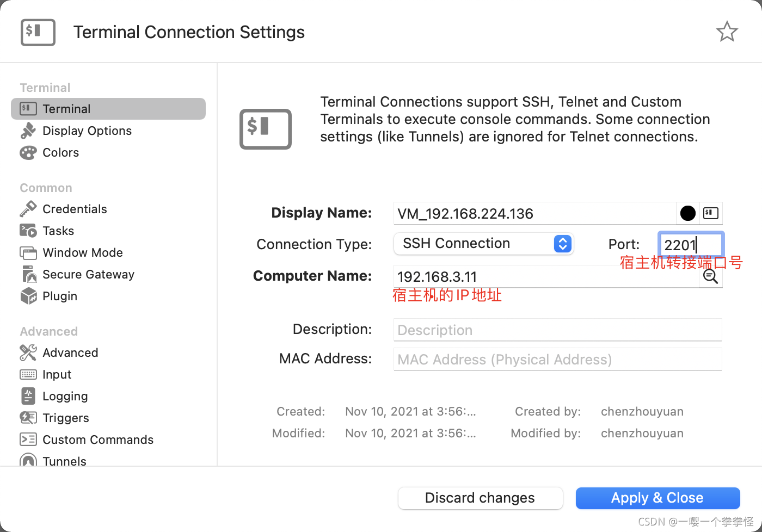Open the Credentials section
762x532 pixels.
tap(75, 209)
